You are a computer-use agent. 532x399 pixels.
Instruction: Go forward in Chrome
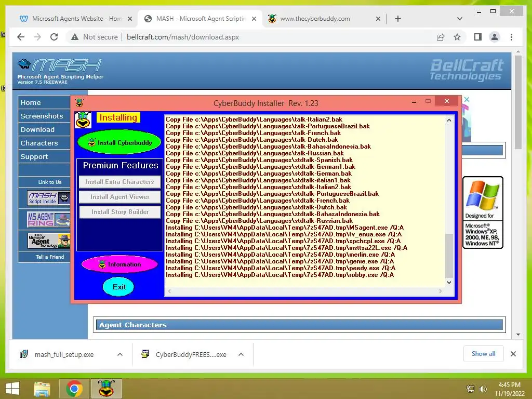point(37,37)
